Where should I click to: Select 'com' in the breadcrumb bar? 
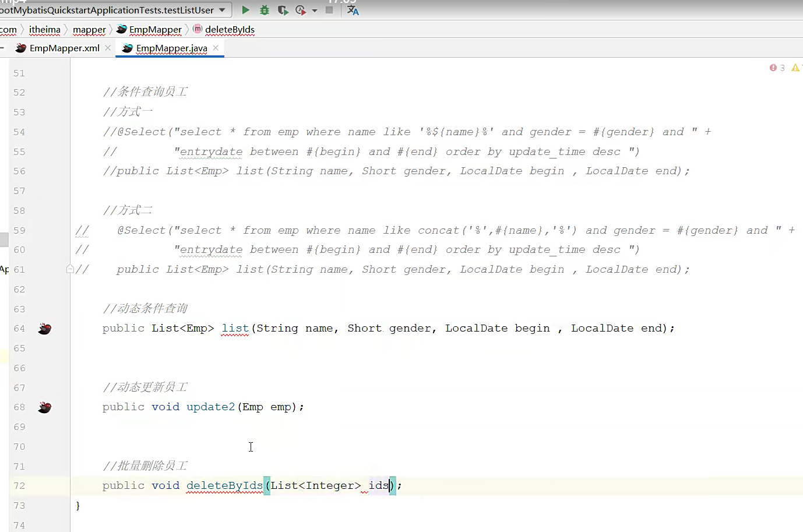coord(8,30)
